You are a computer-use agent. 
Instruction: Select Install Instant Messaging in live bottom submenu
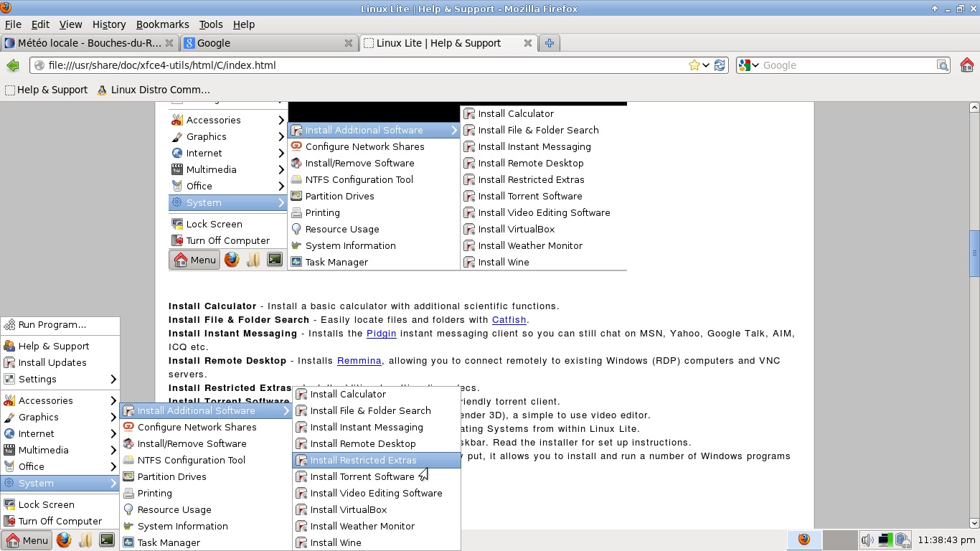377,427
